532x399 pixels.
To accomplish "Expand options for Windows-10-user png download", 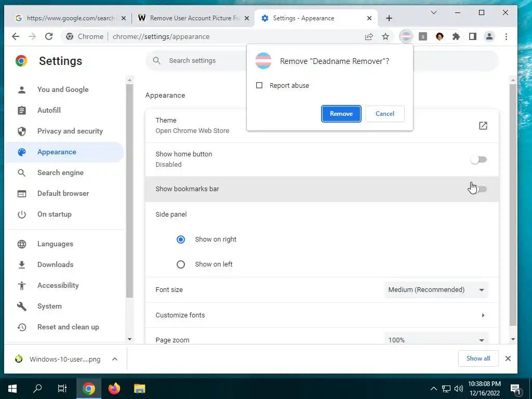I will (115, 359).
